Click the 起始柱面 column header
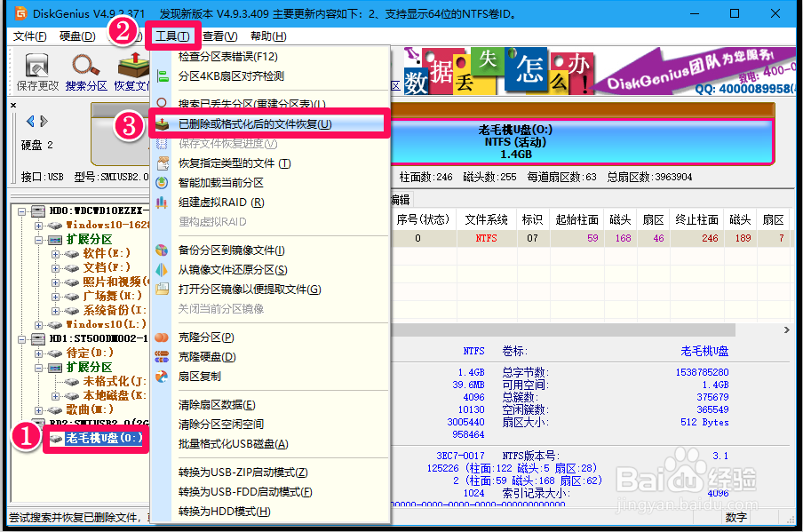The height and width of the screenshot is (532, 803). (576, 219)
